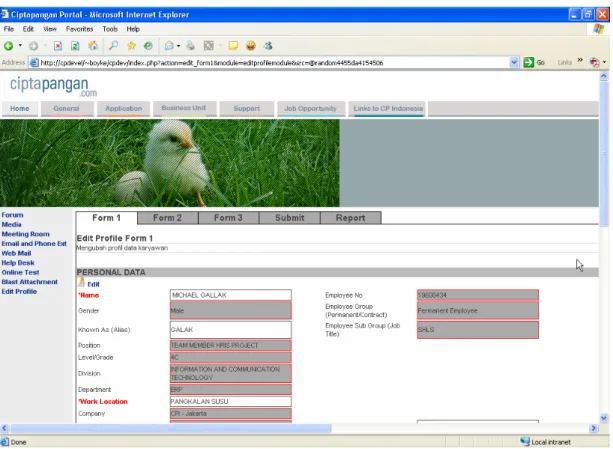Screen dimensions: 613x449
Task: Open Favorites star icon
Action: [131, 46]
